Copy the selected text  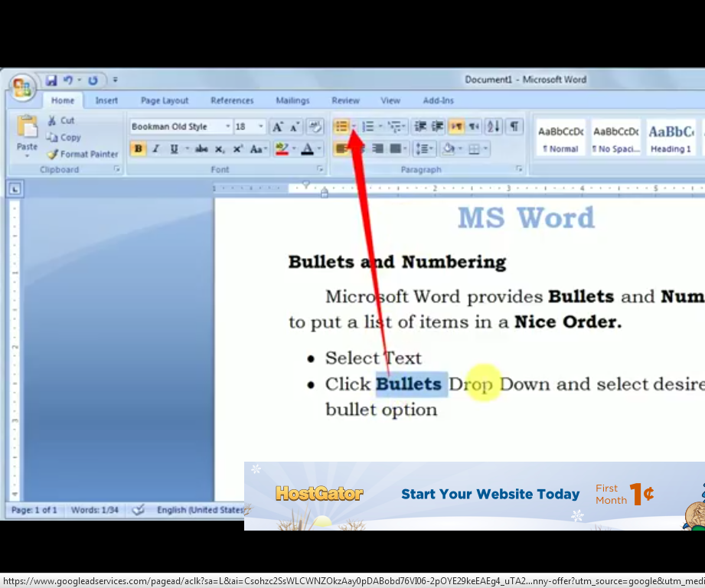pos(64,137)
